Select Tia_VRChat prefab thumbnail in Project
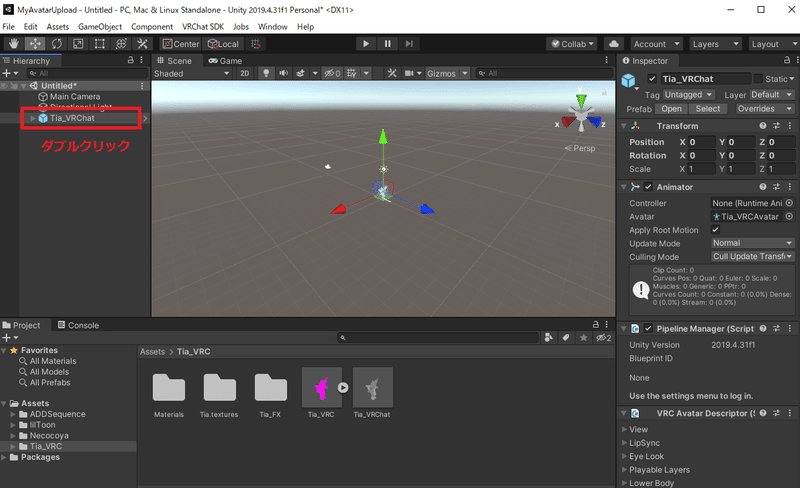 (x=372, y=388)
